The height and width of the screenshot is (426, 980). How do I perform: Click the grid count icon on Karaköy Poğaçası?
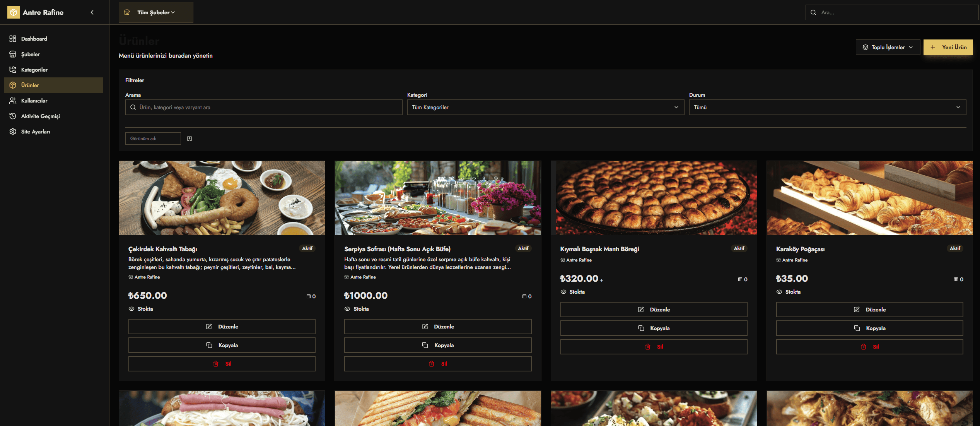click(956, 279)
